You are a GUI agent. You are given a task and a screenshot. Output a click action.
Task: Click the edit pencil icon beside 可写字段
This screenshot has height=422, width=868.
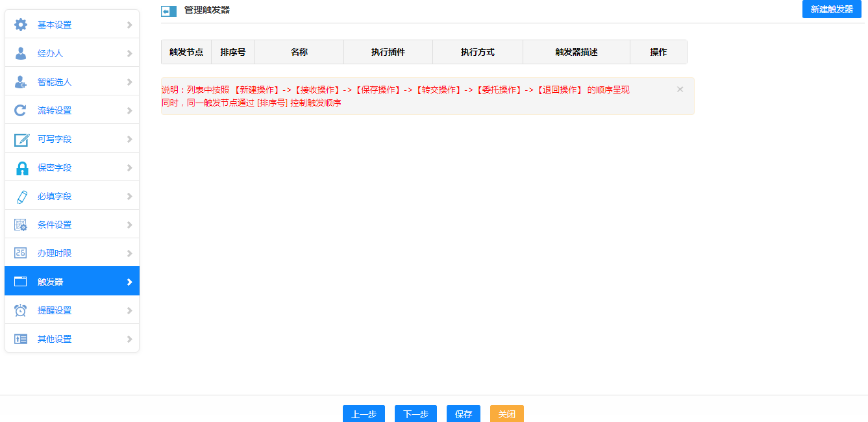pos(21,139)
